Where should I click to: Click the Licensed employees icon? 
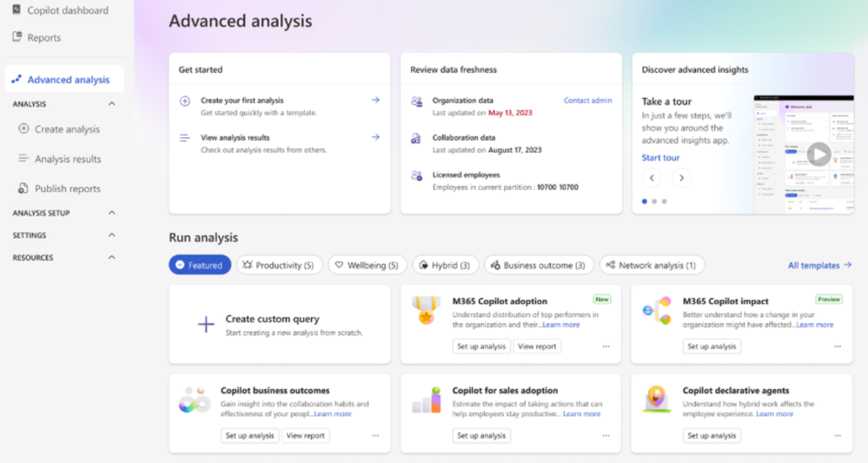[416, 175]
